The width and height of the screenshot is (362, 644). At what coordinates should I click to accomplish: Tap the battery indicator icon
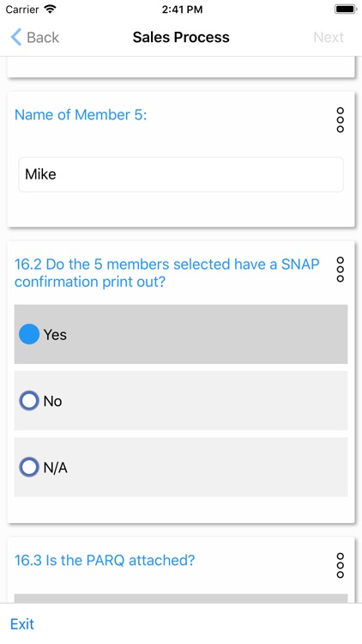345,9
